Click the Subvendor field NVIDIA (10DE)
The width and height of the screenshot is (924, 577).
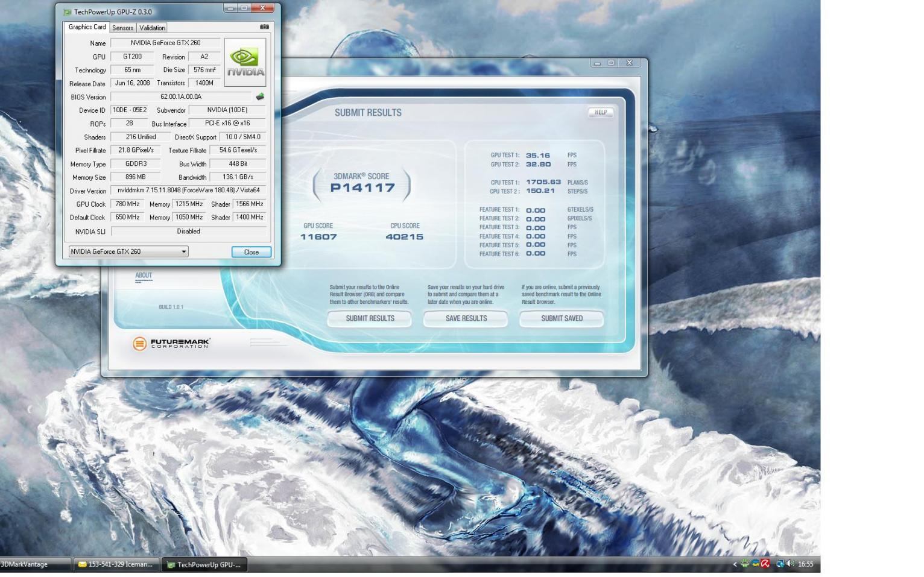[x=227, y=110]
